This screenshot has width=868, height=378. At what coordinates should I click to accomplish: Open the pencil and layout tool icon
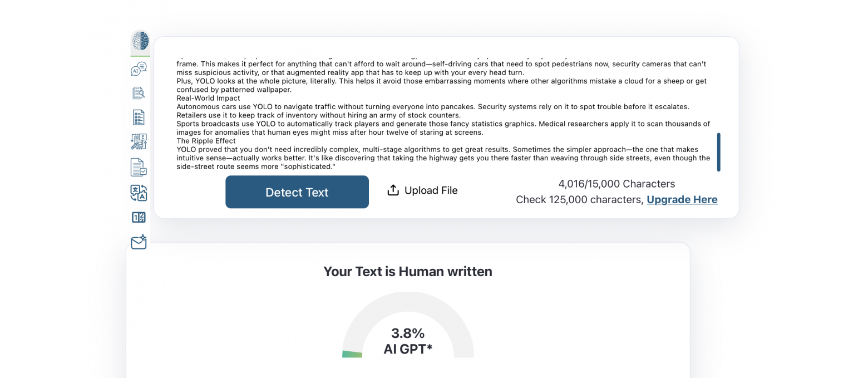pyautogui.click(x=139, y=141)
